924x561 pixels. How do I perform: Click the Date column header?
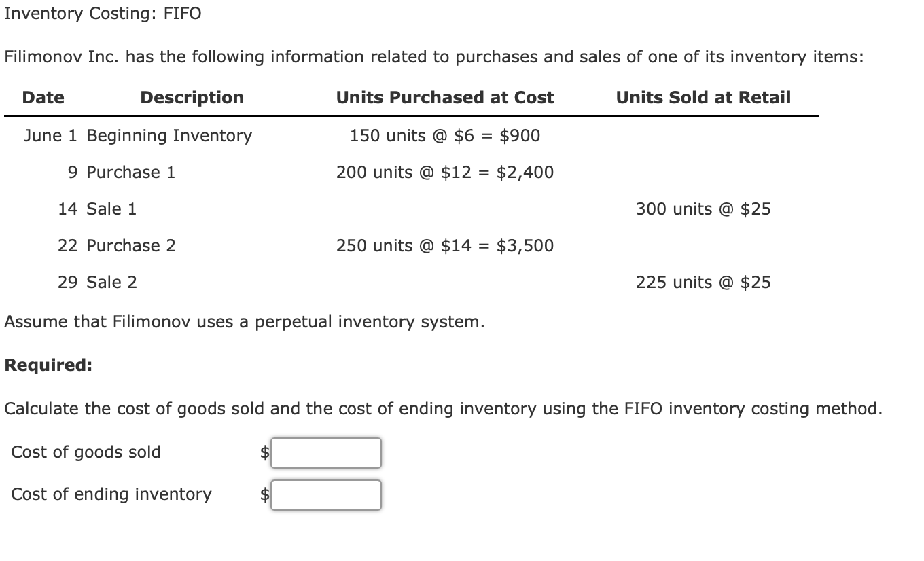pos(43,98)
